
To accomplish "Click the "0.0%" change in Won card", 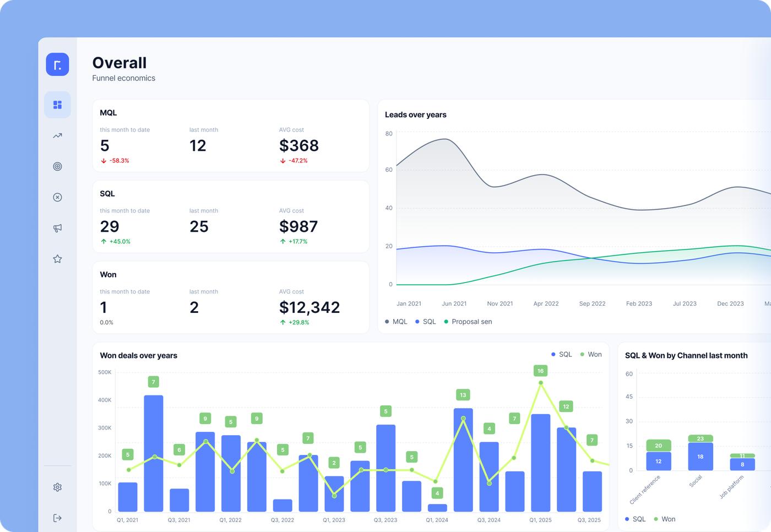I will [x=106, y=323].
